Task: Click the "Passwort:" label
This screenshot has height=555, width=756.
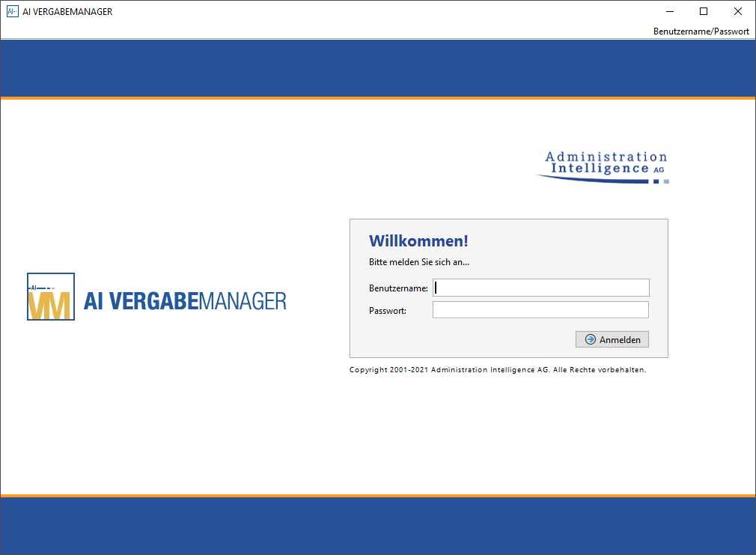Action: coord(388,311)
